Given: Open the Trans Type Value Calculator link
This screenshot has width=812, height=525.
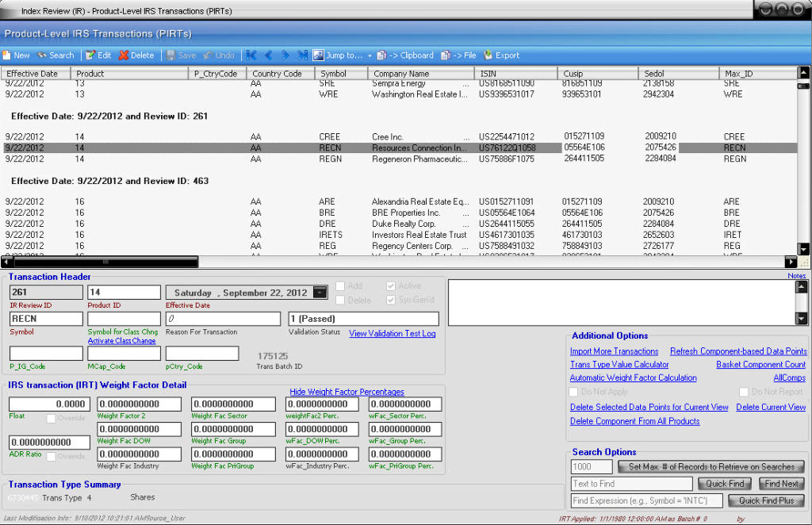Looking at the screenshot, I should 619,365.
